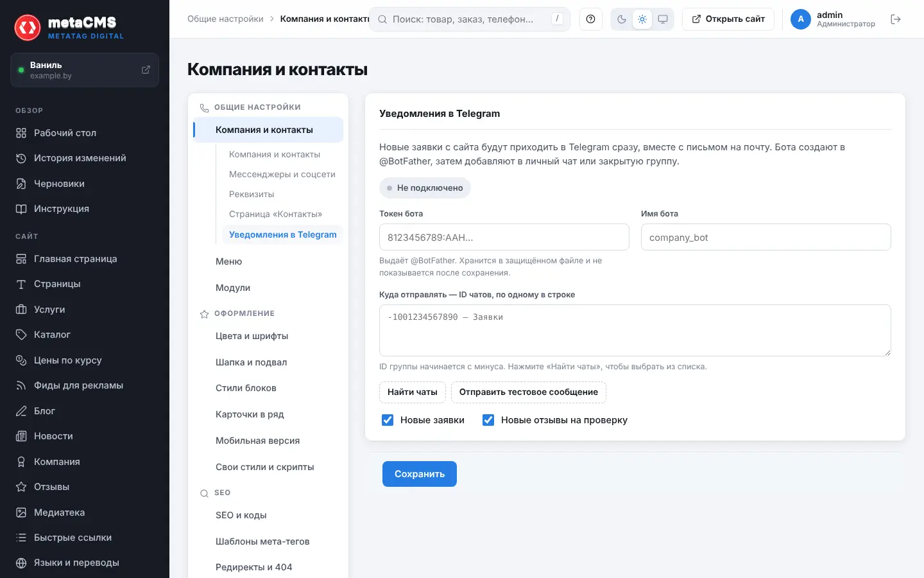Click the Найти чаты button
Viewport: 924px width, 578px height.
[x=413, y=392]
